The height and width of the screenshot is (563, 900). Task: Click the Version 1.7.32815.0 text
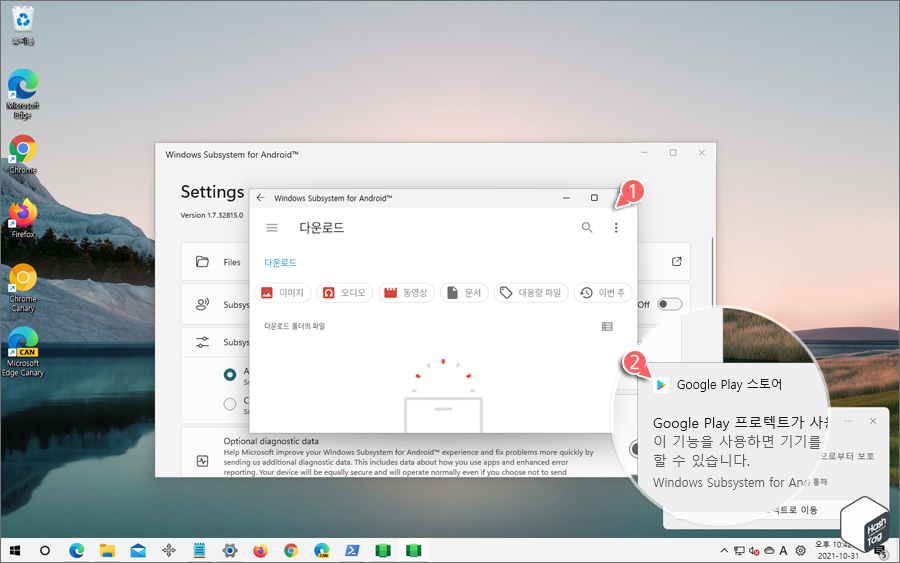point(212,215)
